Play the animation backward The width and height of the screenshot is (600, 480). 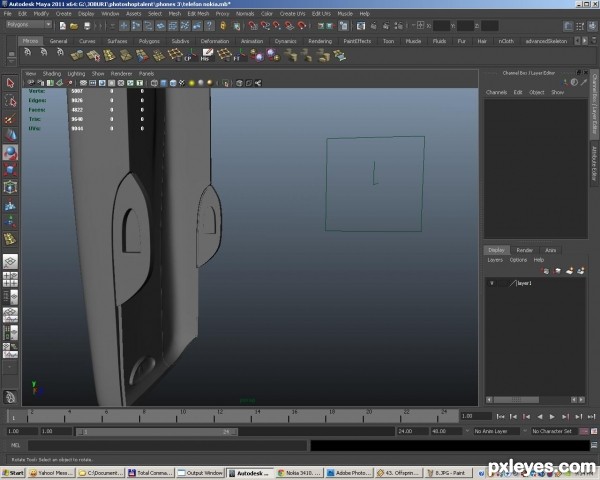tap(540, 416)
